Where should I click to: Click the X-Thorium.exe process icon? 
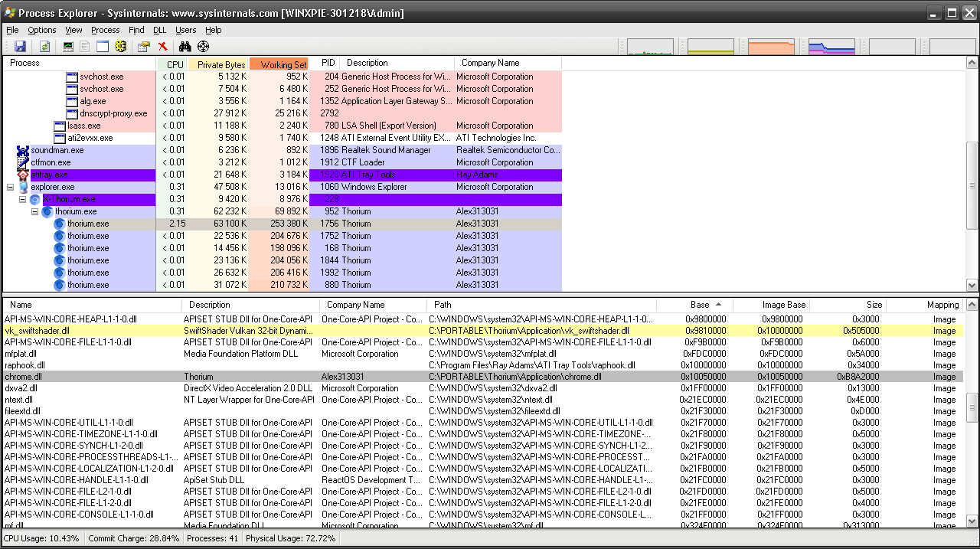click(35, 199)
